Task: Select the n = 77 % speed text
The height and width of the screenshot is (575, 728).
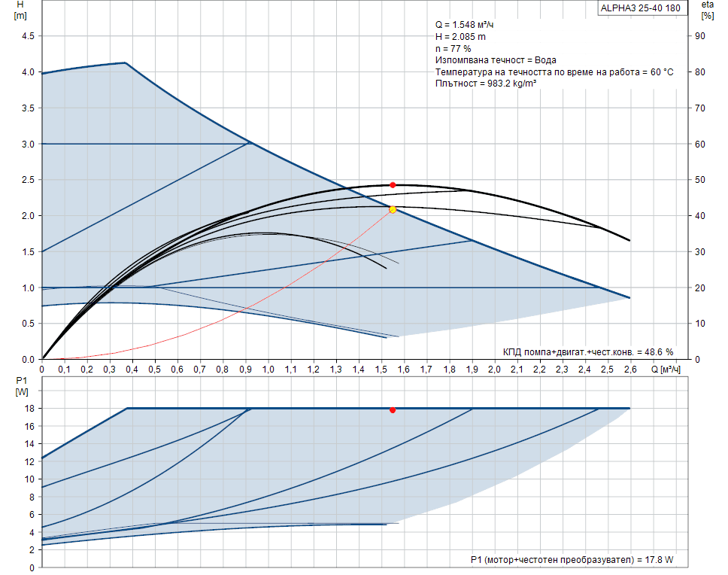Action: tap(453, 48)
